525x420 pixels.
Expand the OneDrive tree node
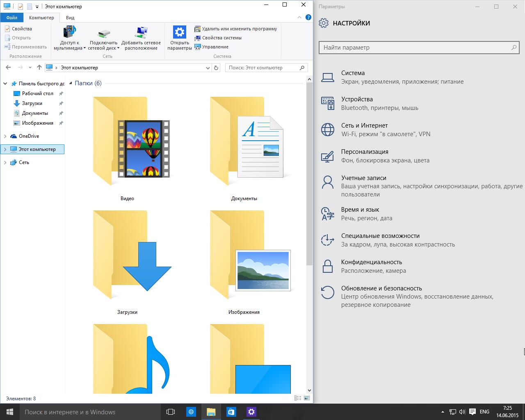(x=5, y=136)
